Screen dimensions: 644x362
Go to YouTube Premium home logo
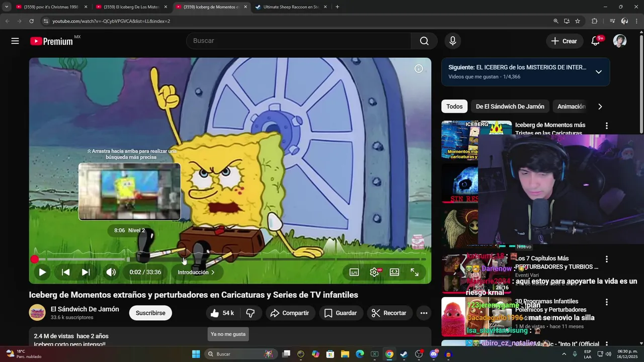click(52, 41)
